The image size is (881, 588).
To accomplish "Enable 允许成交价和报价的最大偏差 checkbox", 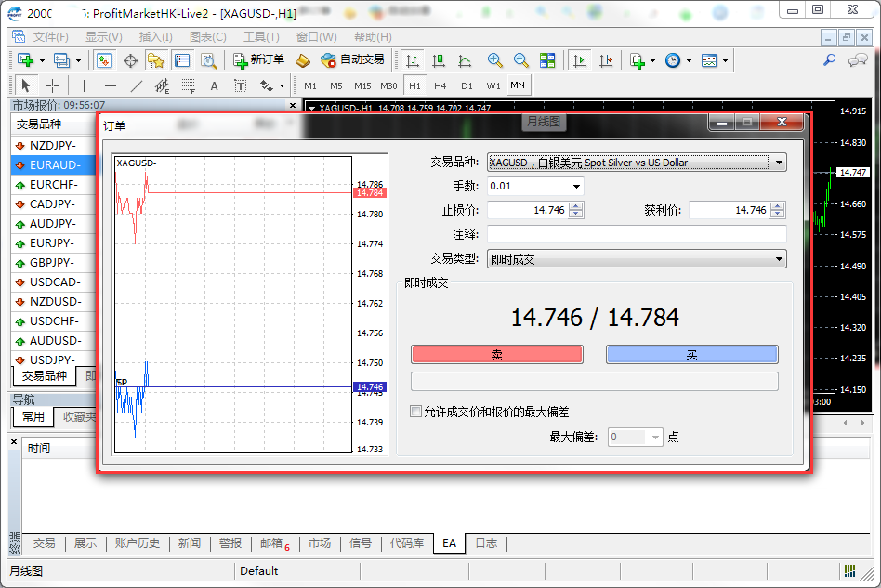I will coord(416,412).
